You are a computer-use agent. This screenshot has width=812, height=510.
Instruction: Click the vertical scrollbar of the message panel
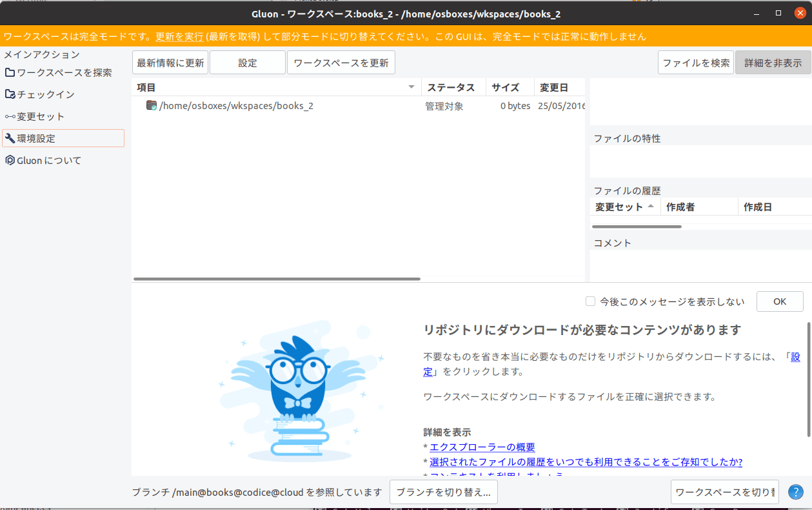(x=809, y=378)
